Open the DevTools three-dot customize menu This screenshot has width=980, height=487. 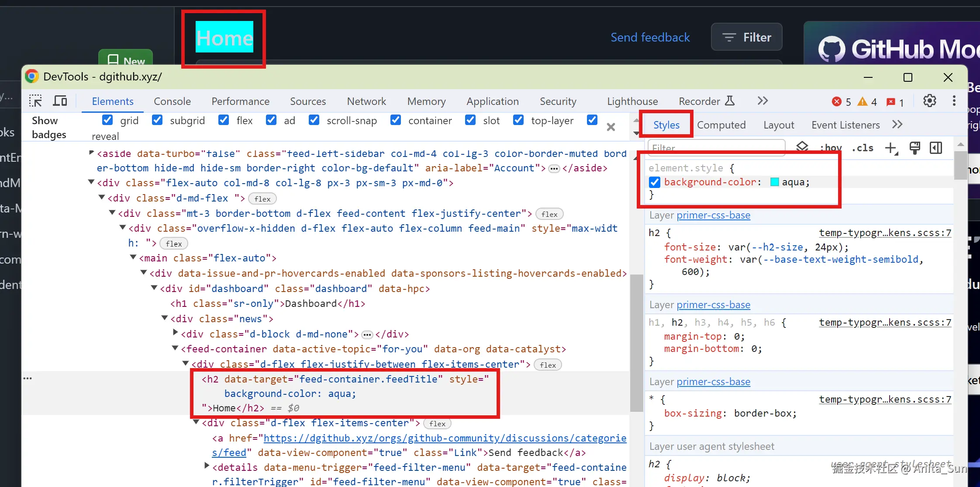click(x=954, y=101)
